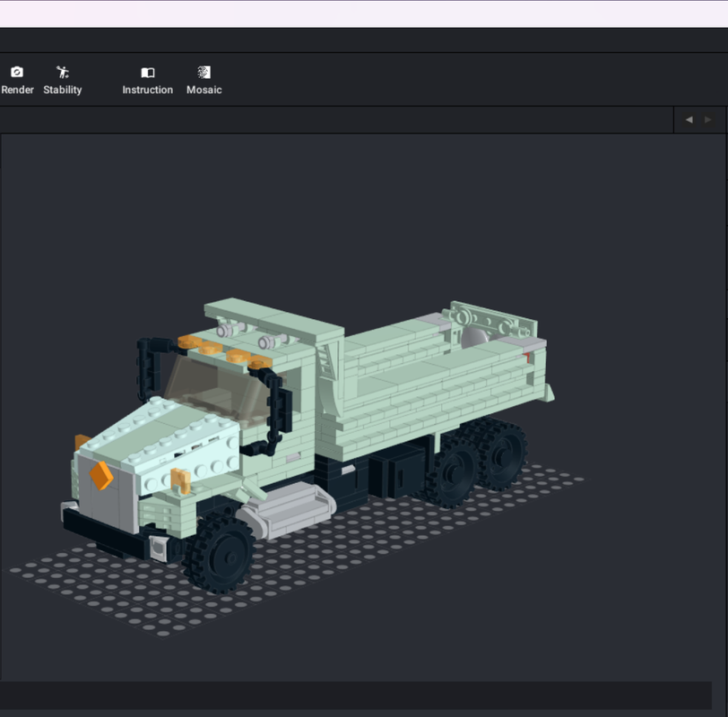The height and width of the screenshot is (717, 728).
Task: Run the Stability check tool
Action: [63, 81]
